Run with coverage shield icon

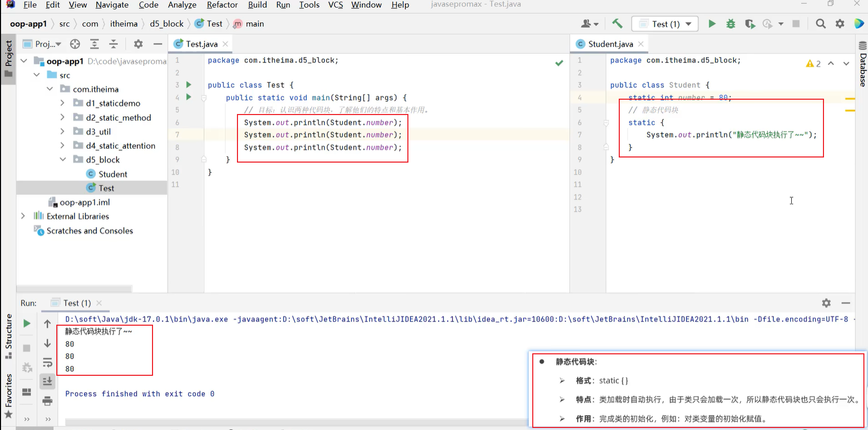click(750, 24)
